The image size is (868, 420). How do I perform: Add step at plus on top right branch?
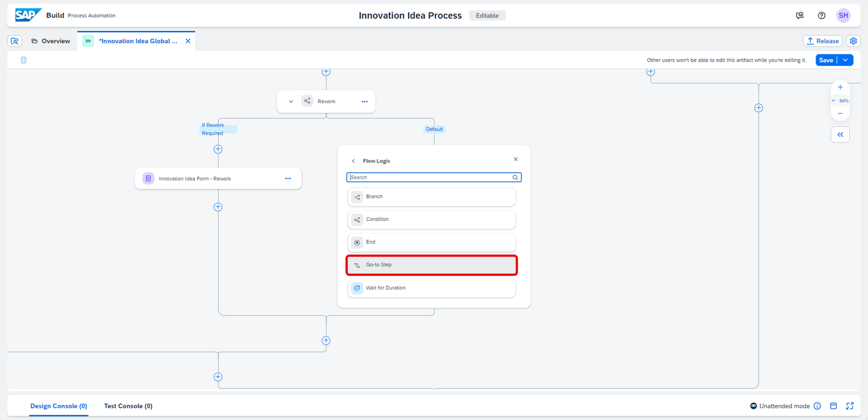tap(650, 71)
